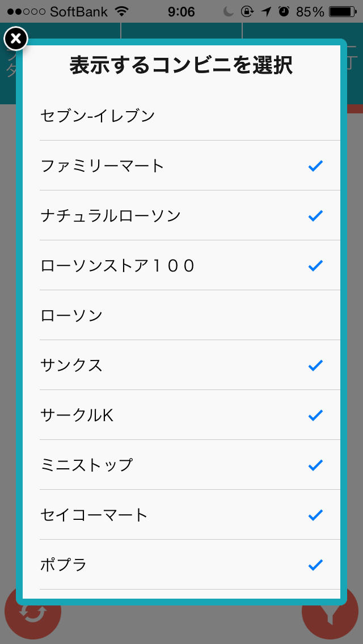Turn off the ポプラ checkmark
Viewport: 363px width, 644px height.
point(315,565)
